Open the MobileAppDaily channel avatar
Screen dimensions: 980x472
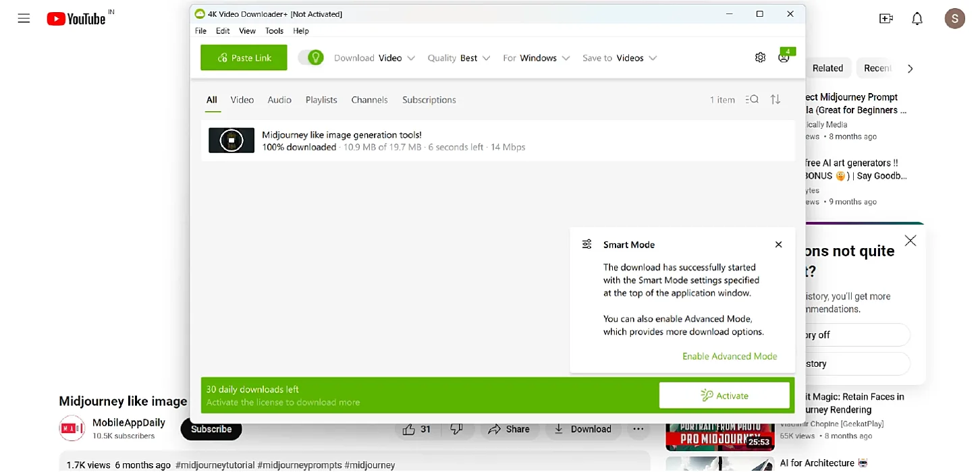click(x=72, y=429)
